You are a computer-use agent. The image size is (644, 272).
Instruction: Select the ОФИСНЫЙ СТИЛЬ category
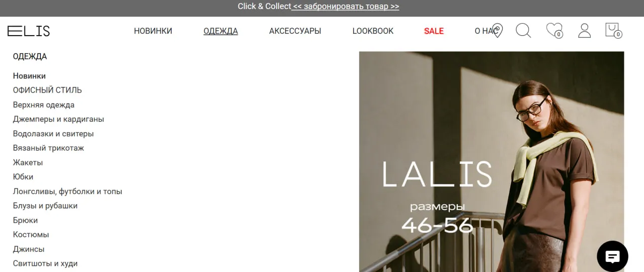coord(47,90)
